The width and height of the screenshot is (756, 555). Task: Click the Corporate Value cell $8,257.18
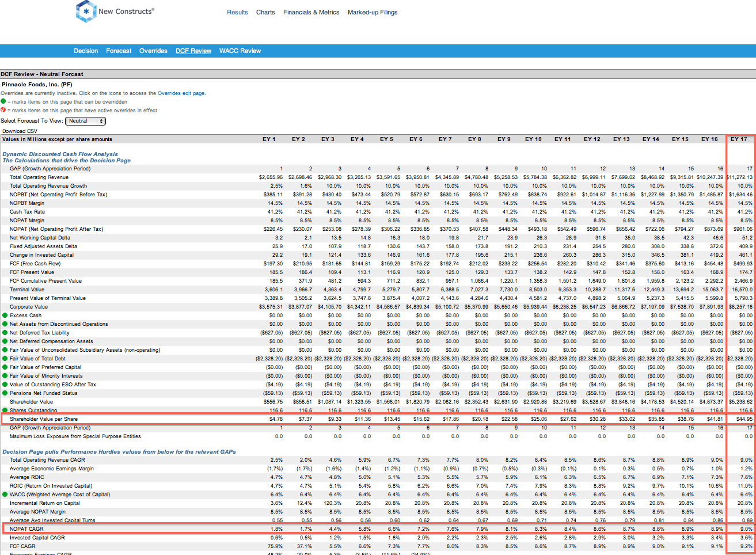[x=741, y=307]
